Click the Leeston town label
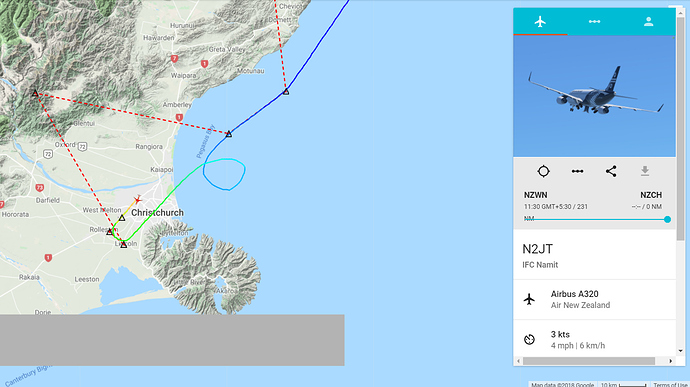Screen dimensions: 690x387 (x=87, y=279)
